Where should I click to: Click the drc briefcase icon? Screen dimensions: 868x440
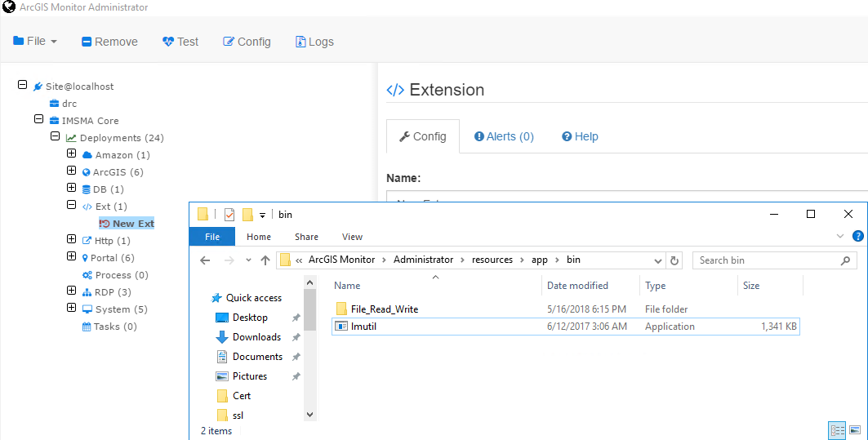point(54,104)
